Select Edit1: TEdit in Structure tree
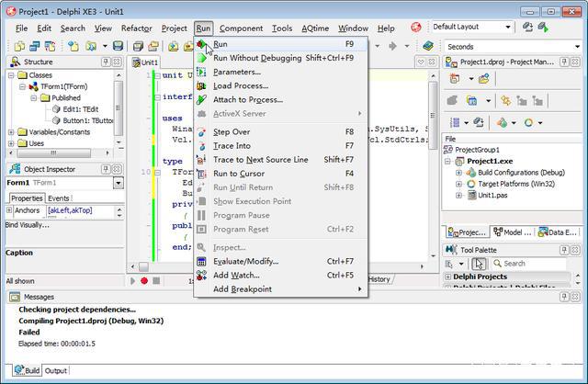This screenshot has width=588, height=384. pos(80,109)
